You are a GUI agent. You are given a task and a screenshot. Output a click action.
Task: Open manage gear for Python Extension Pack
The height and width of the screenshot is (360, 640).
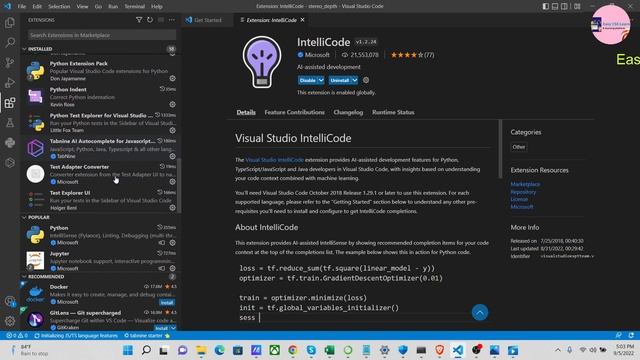pyautogui.click(x=173, y=78)
